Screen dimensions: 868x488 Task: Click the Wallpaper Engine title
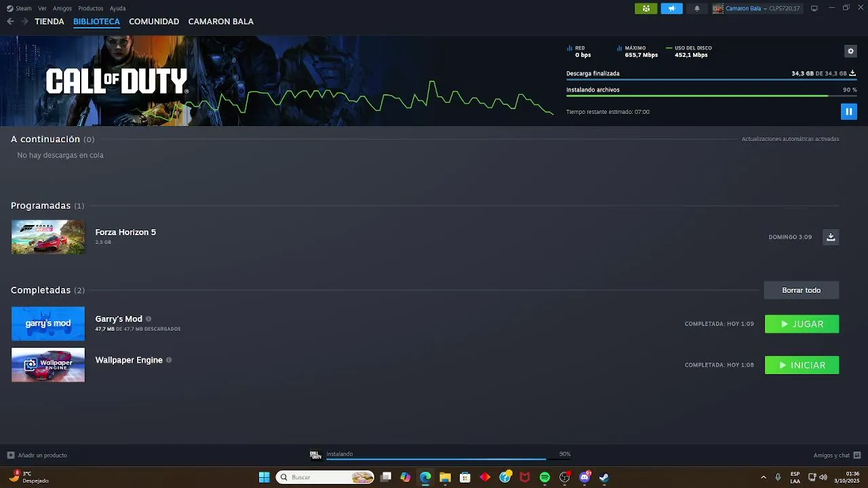[129, 360]
